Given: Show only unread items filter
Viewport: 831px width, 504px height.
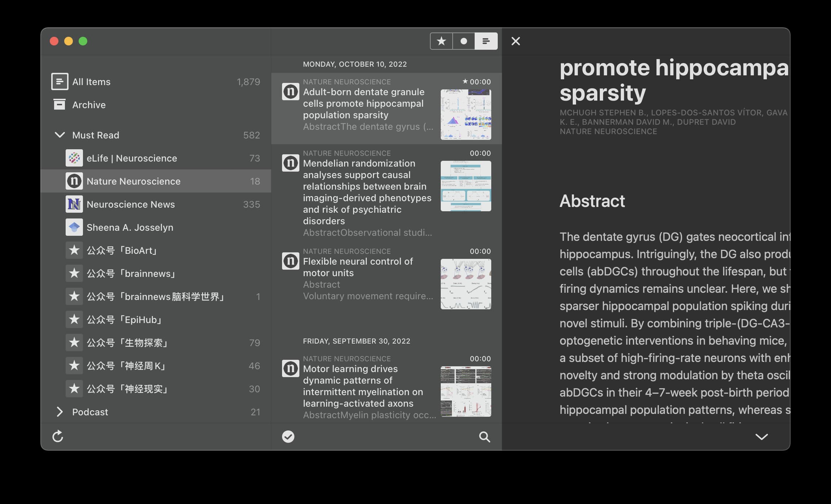Looking at the screenshot, I should tap(463, 41).
